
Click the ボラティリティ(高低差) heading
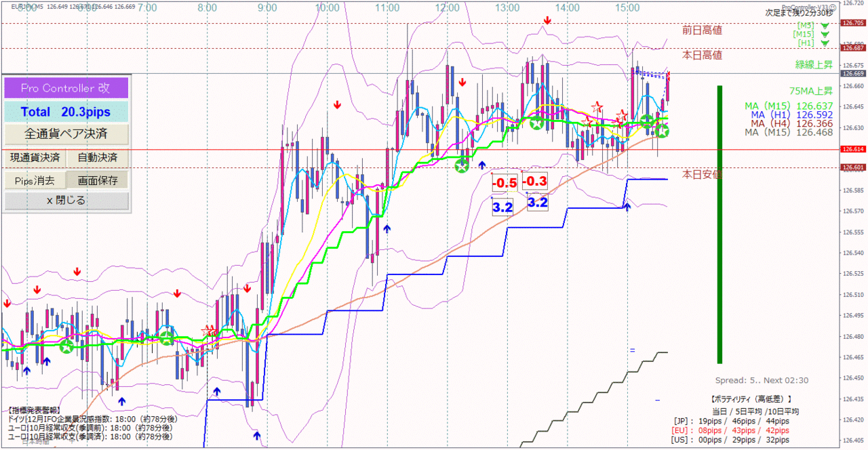click(x=751, y=399)
